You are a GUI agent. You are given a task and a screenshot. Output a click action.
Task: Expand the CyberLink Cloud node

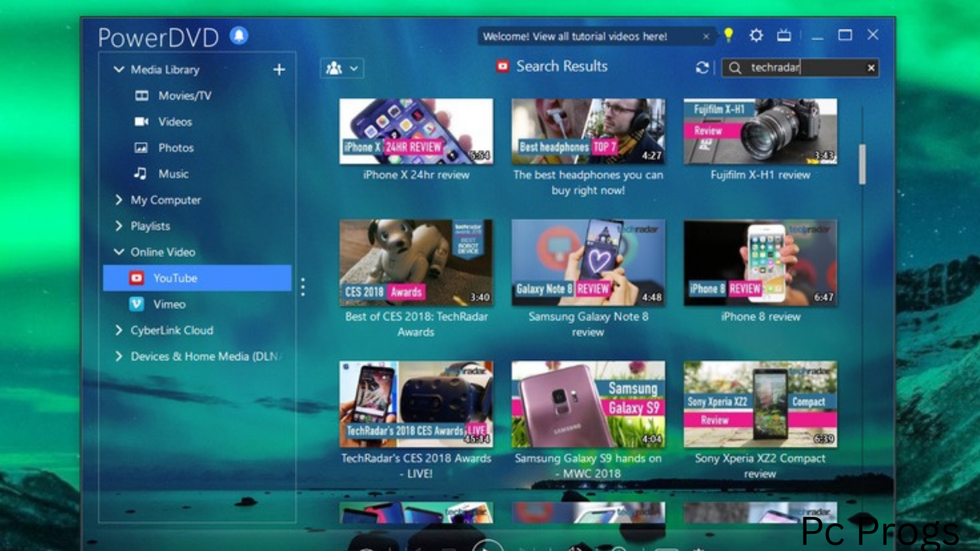119,330
